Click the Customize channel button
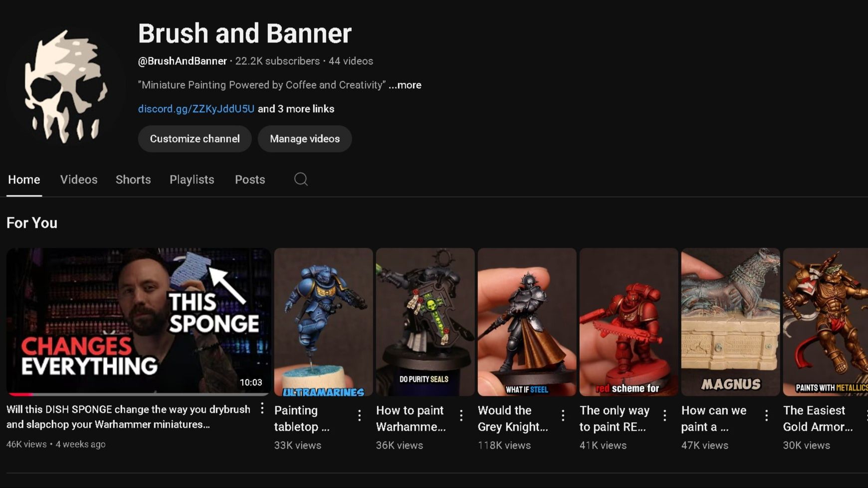The height and width of the screenshot is (488, 868). pyautogui.click(x=195, y=139)
